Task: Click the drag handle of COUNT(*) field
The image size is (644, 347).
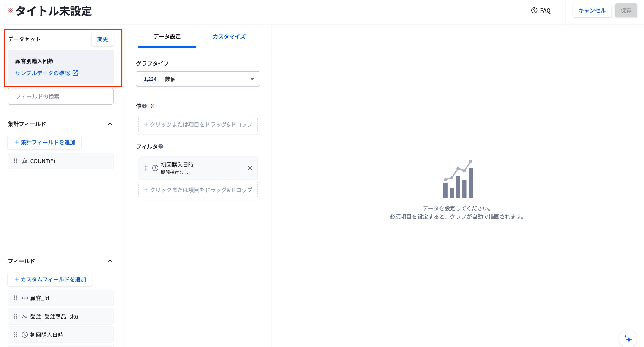Action: coord(16,161)
